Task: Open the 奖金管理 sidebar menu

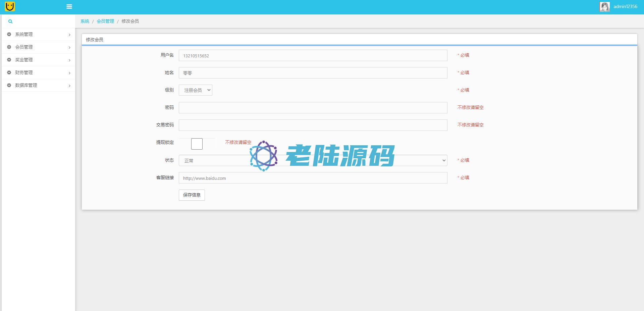Action: click(24, 60)
